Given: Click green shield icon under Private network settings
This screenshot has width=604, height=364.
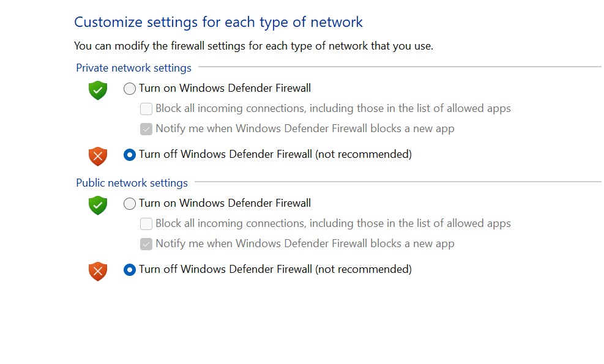Looking at the screenshot, I should 98,91.
